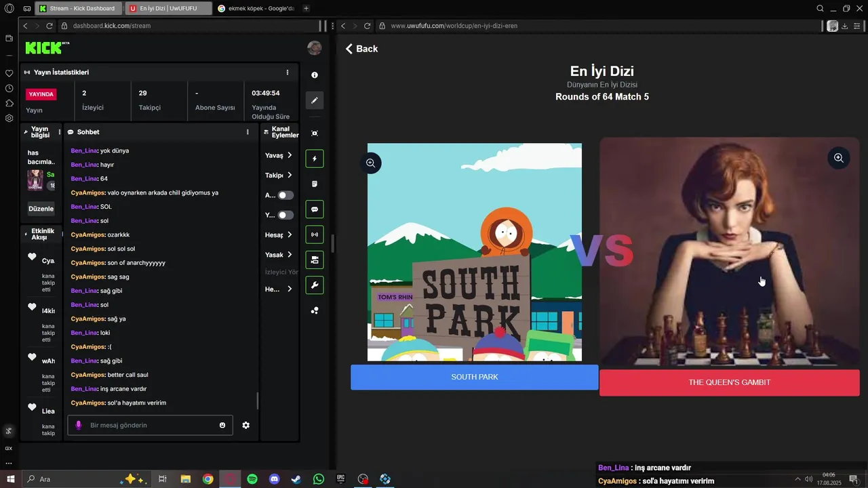Click the Queen's Gambit picture
This screenshot has height=488, width=868.
pos(730,252)
